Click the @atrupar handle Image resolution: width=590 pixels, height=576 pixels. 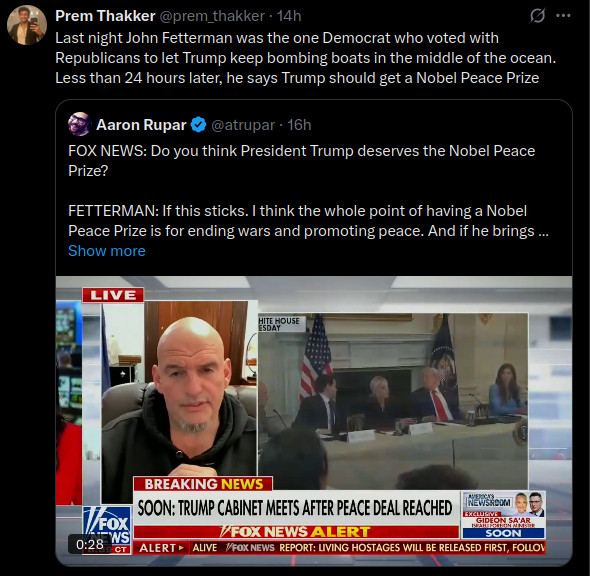click(x=243, y=125)
